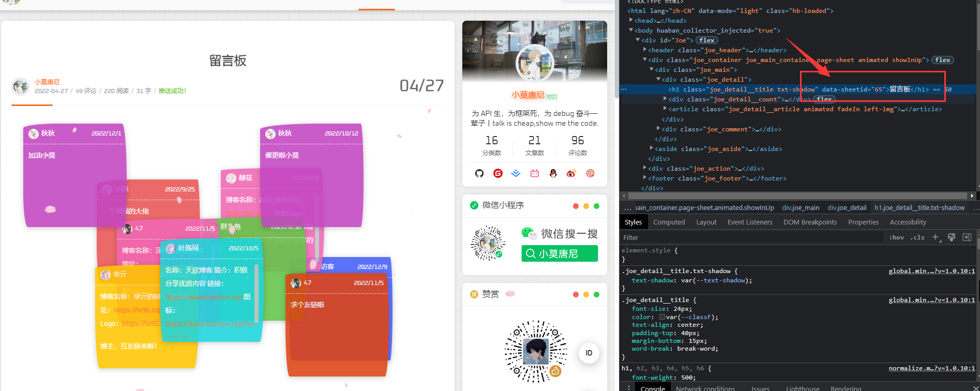Click the WeChat mini program green icon
Screen dimensions: 980x391
tap(474, 205)
